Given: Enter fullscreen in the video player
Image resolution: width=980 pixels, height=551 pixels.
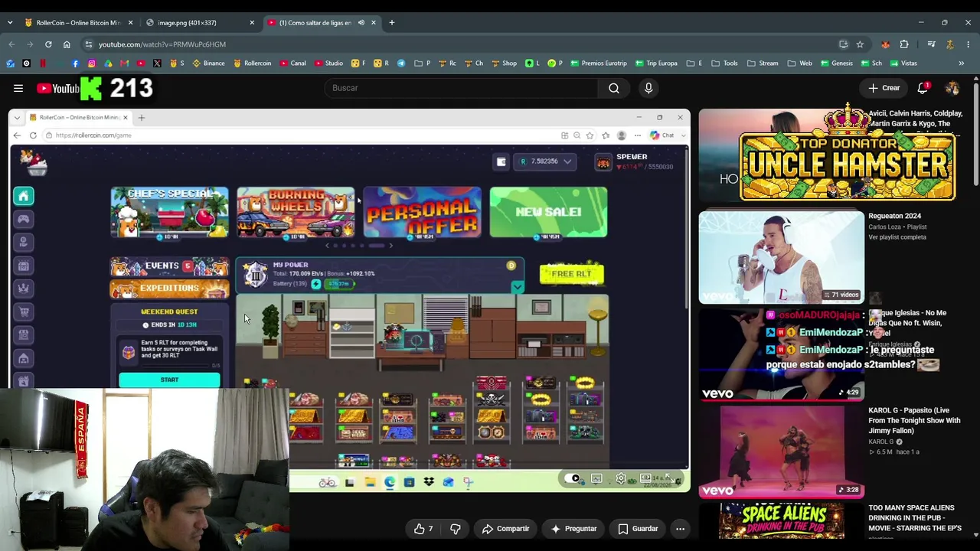Looking at the screenshot, I should (670, 479).
